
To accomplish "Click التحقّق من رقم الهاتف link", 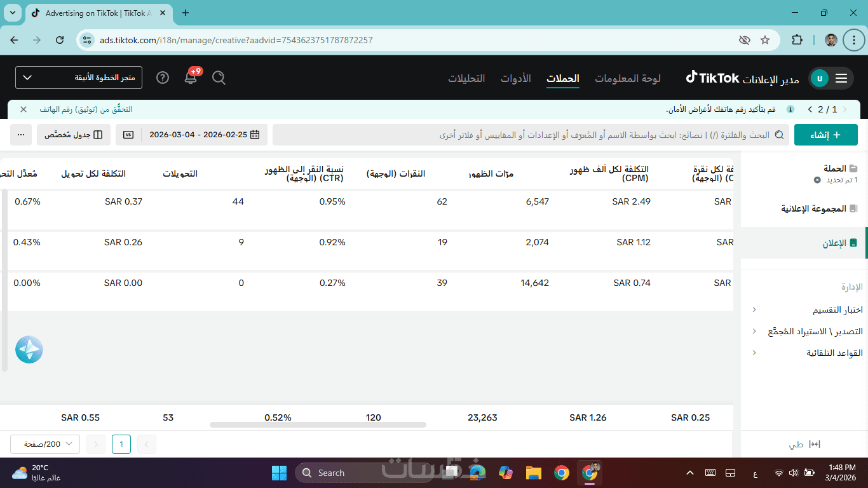I will (86, 109).
